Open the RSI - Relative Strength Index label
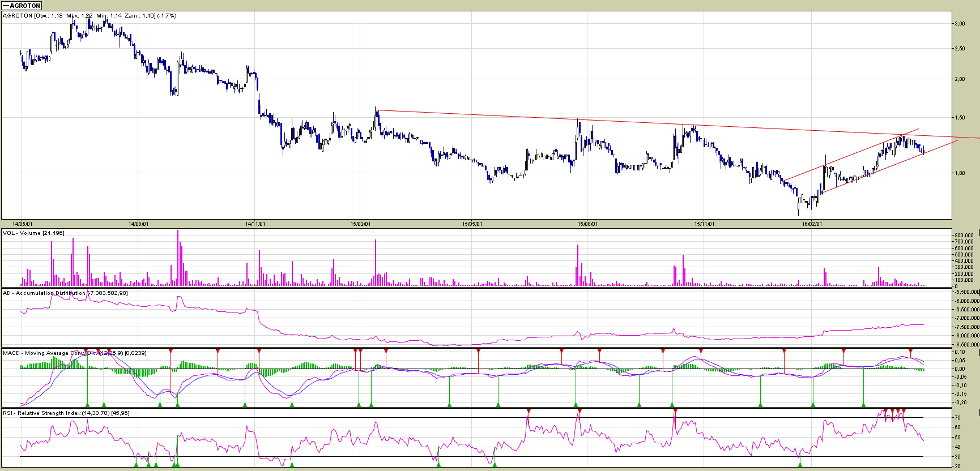Screen dimensions: 980x471 coord(66,413)
